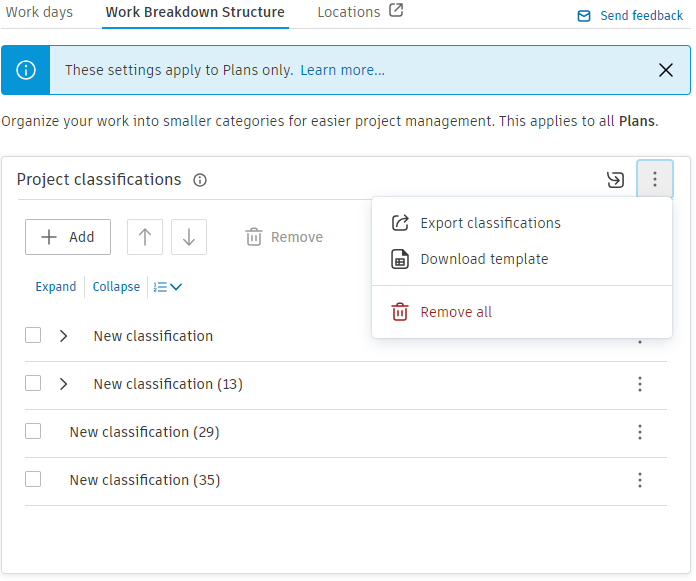Click the move down arrow button
696x581 pixels.
point(189,237)
